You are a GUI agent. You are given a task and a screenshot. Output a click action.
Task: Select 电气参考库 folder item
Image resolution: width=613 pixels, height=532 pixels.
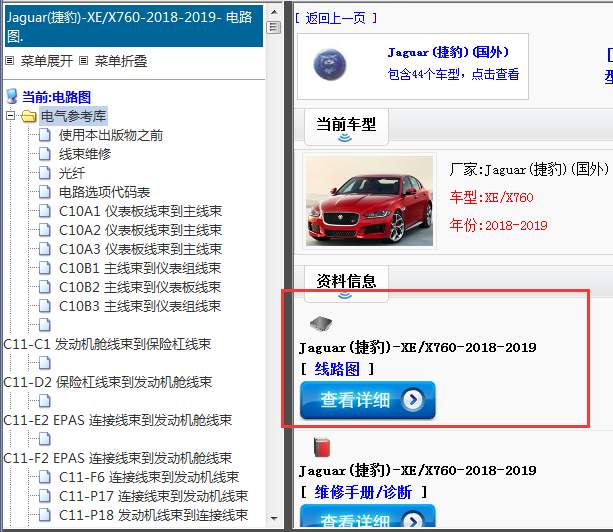73,116
